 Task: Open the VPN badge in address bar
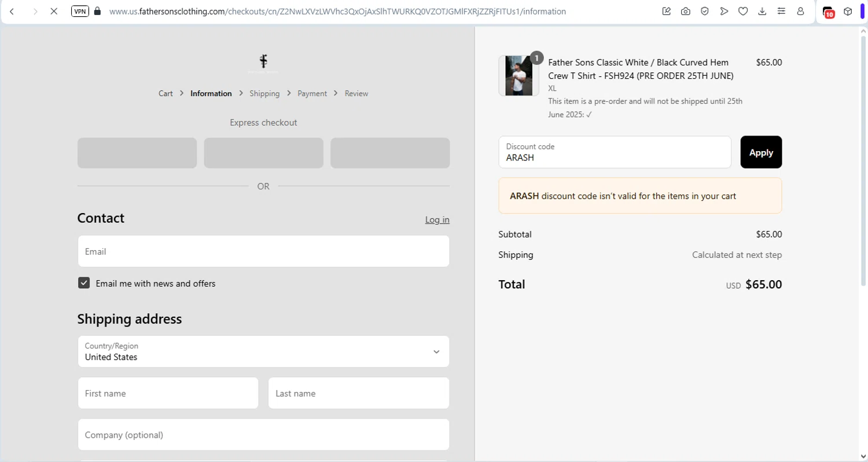80,11
